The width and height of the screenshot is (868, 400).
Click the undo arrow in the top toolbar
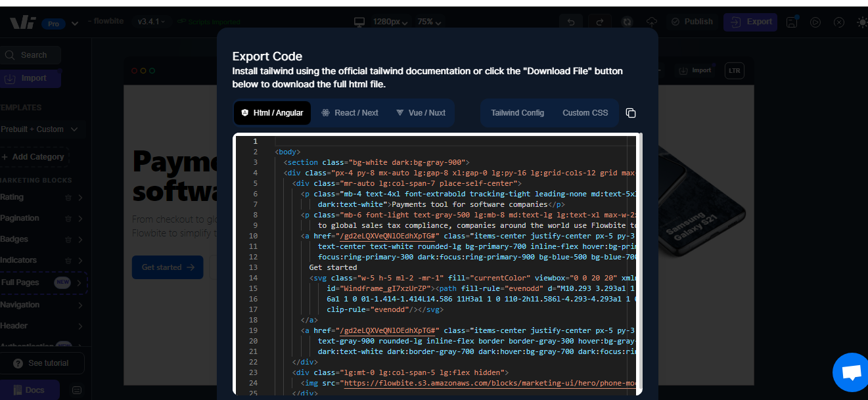click(571, 22)
